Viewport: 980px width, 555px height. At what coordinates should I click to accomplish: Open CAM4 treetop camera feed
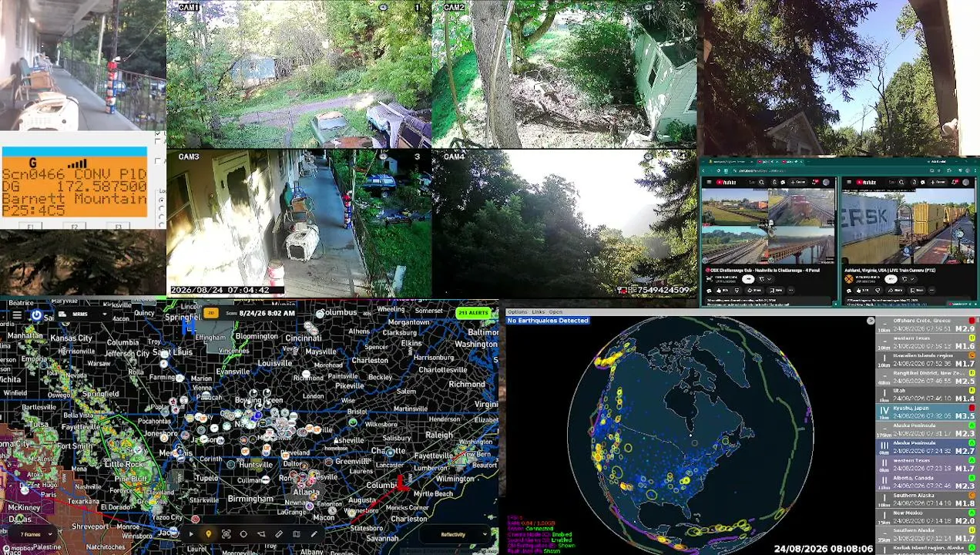pos(564,223)
